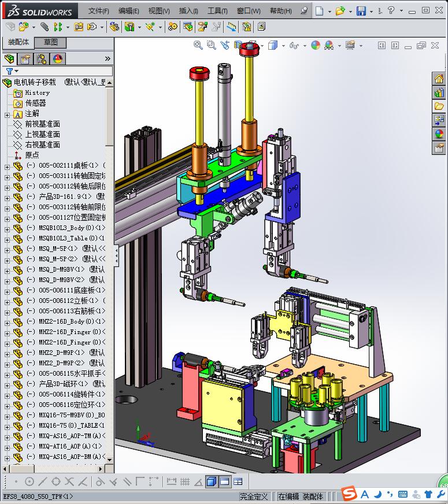This screenshot has height=504, width=448.
Task: Expand the MHZ2_D-M9P<1> component node
Action: (7, 354)
